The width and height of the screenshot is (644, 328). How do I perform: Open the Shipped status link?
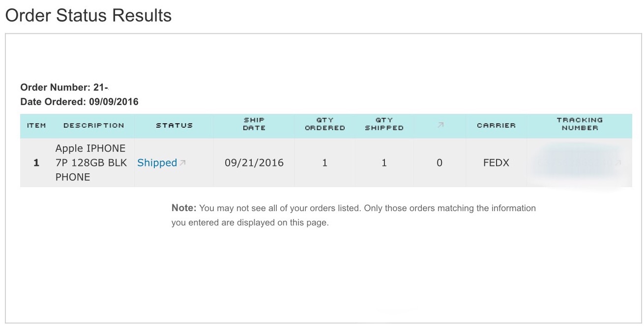[157, 163]
